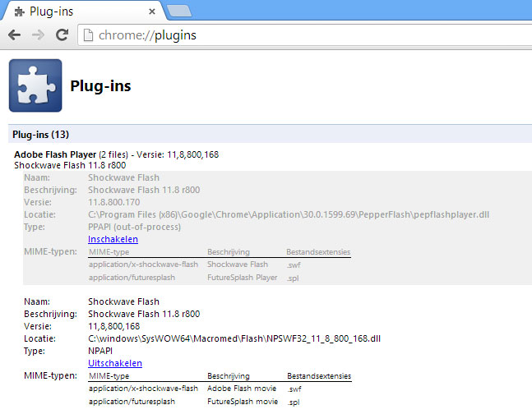
Task: Click the page icon in address bar
Action: 88,35
